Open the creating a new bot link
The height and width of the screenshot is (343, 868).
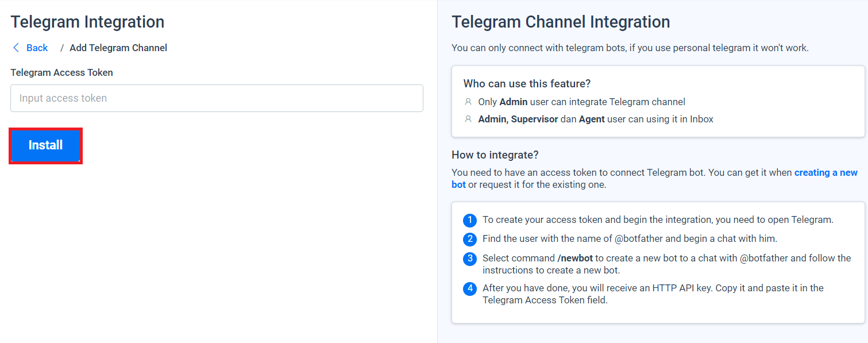point(826,172)
